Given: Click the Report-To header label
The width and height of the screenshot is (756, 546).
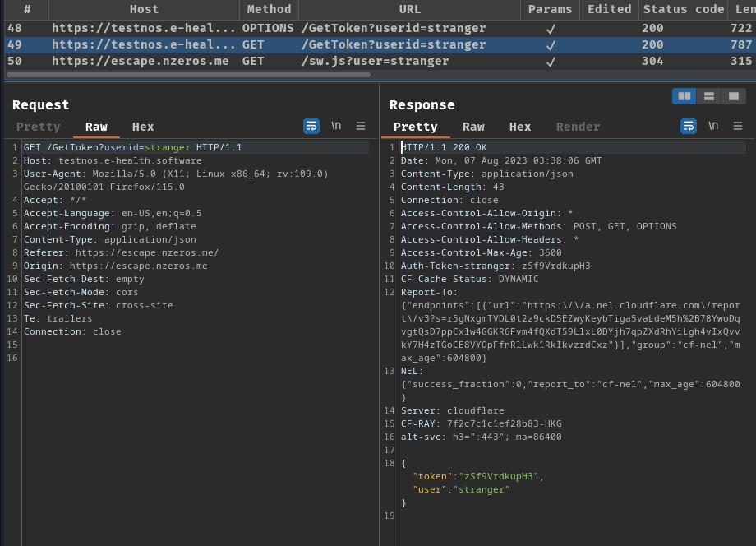Looking at the screenshot, I should [x=429, y=292].
